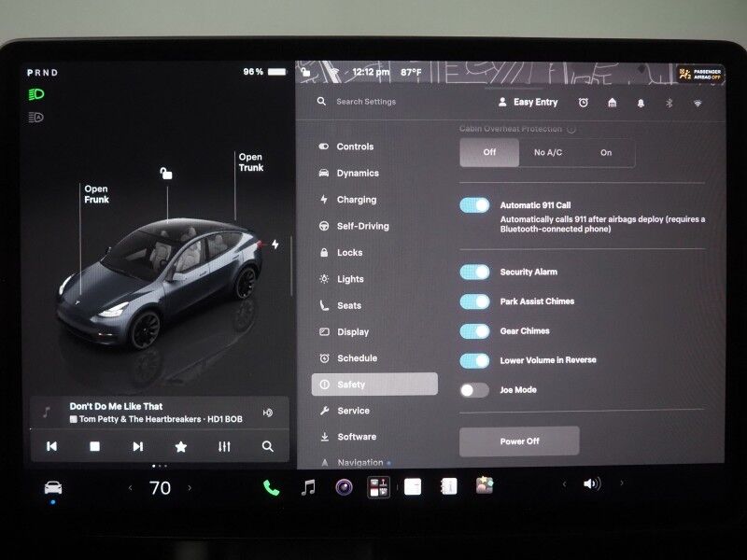
Task: Open the Easy Entry driver profile
Action: (x=528, y=102)
